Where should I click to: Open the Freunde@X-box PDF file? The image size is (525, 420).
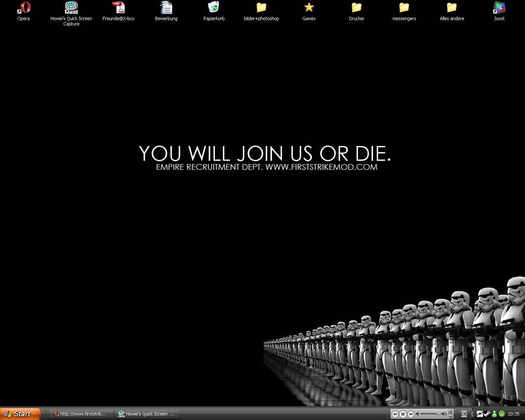(x=119, y=8)
